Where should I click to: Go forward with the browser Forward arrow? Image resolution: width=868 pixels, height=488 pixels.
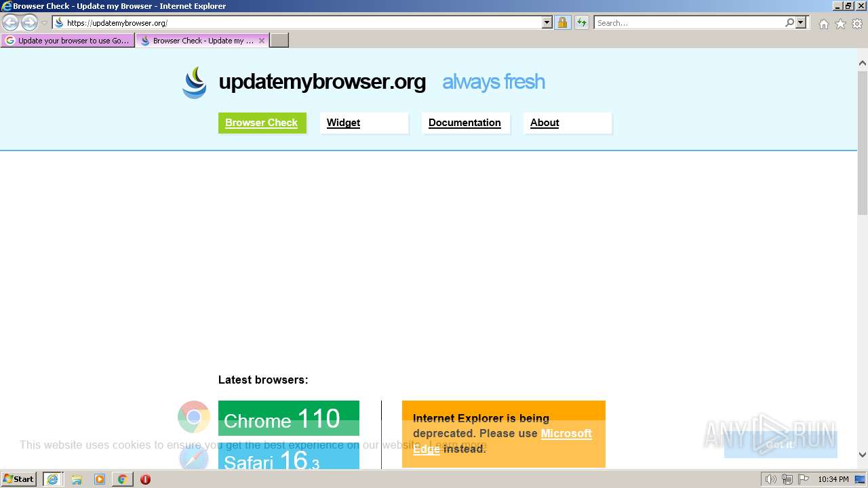pos(29,23)
